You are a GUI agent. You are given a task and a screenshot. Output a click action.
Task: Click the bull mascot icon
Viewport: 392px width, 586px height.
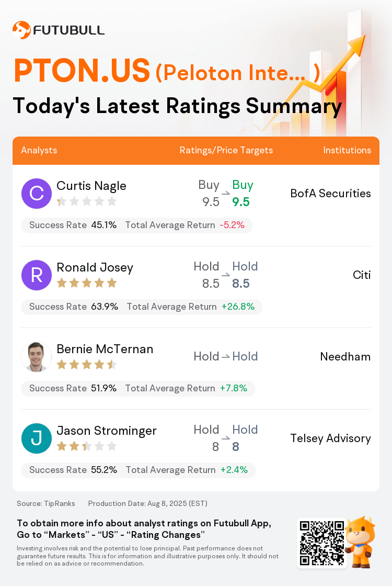(x=360, y=542)
